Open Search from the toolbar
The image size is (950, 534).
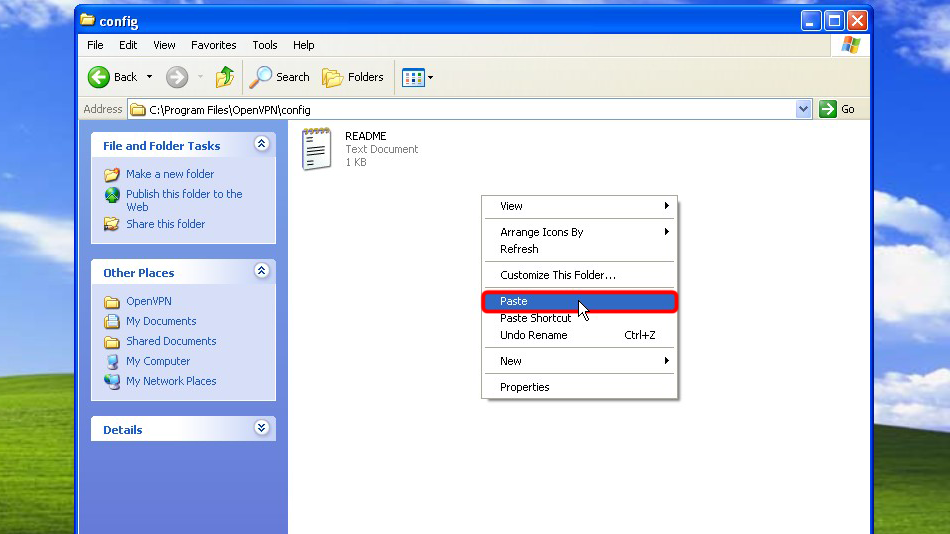point(280,77)
